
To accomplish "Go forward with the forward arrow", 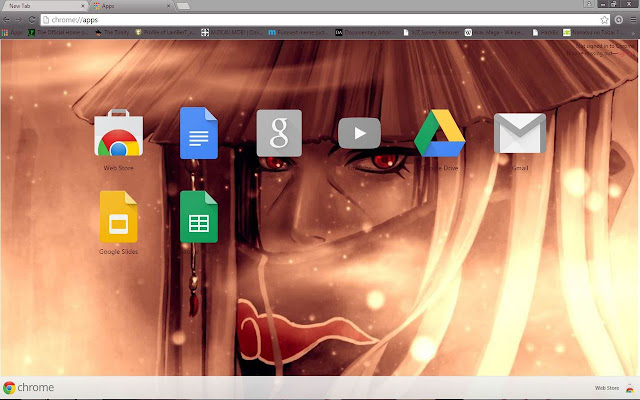I will pos(18,20).
